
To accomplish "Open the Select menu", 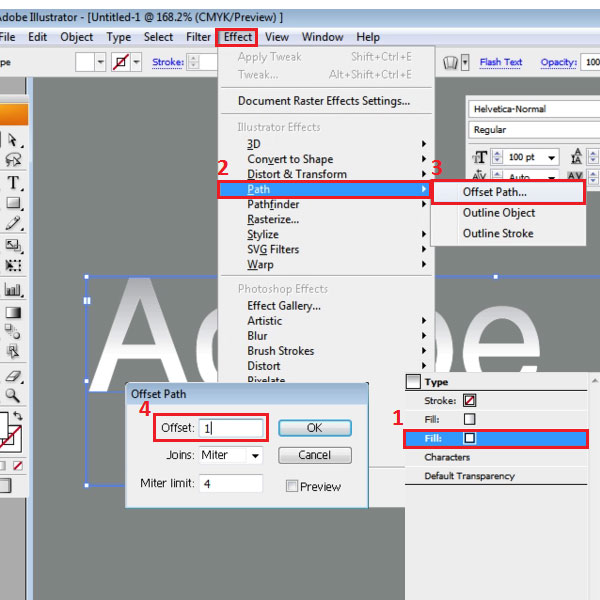I will pyautogui.click(x=158, y=37).
